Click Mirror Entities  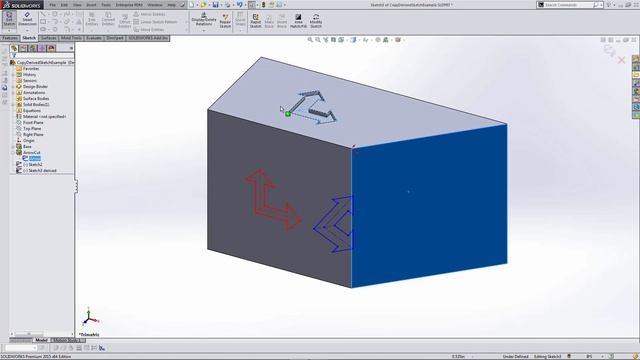[x=149, y=14]
